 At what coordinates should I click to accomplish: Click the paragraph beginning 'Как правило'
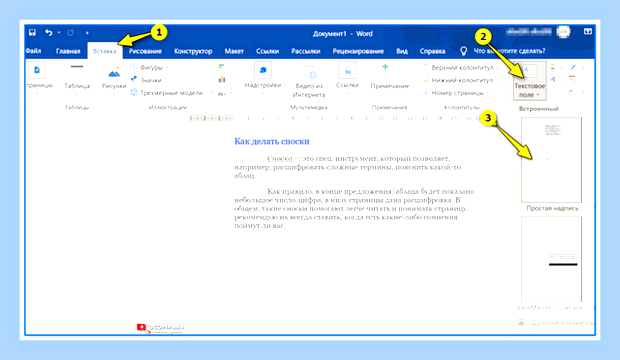[353, 208]
